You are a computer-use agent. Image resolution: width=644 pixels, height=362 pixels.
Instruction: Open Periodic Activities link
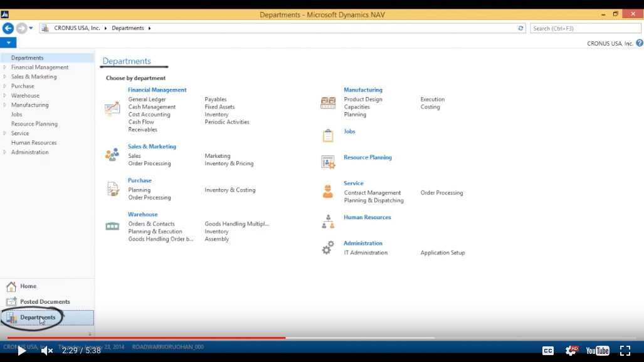(227, 122)
